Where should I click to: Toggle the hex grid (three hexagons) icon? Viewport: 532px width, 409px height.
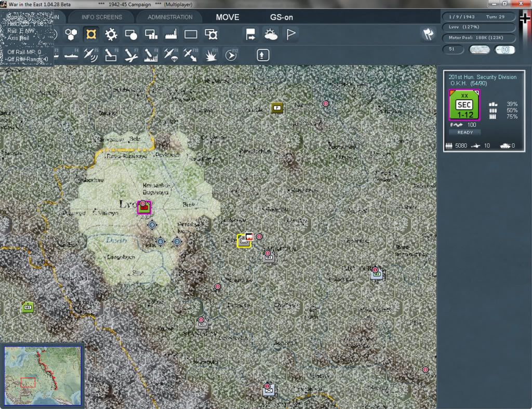[71, 34]
